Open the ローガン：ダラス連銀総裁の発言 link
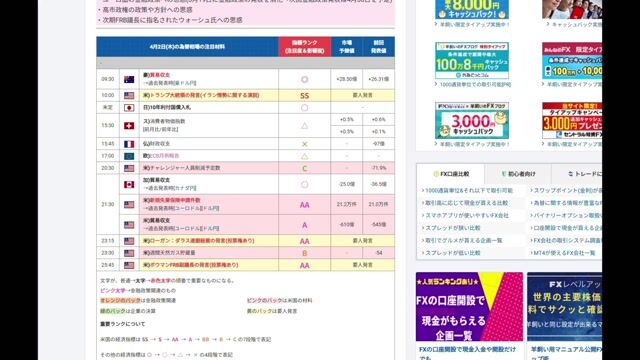The width and height of the screenshot is (640, 360). [x=198, y=241]
